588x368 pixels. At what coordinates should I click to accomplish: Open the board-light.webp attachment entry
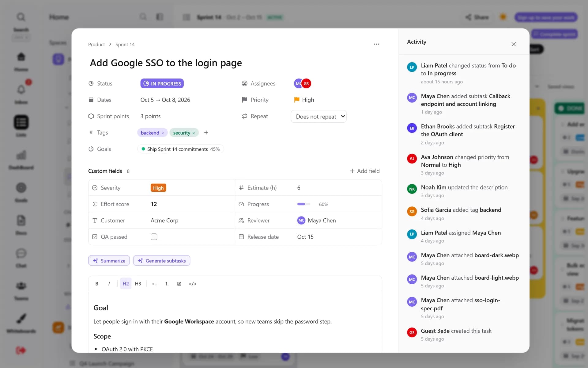click(464, 282)
